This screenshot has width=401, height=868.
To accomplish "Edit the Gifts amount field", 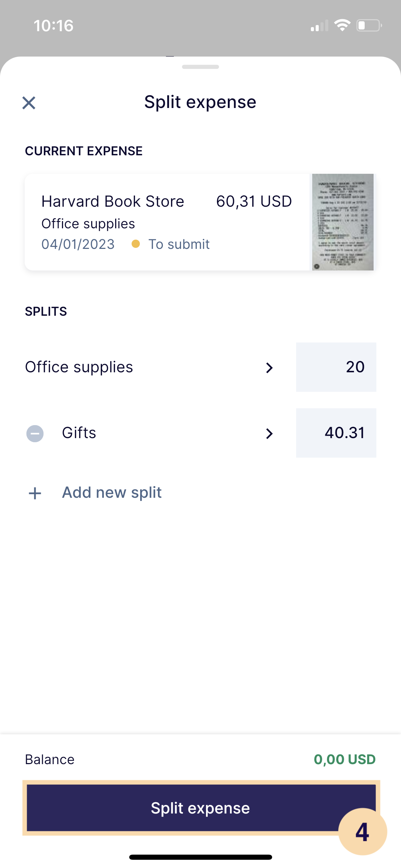I will pyautogui.click(x=336, y=433).
